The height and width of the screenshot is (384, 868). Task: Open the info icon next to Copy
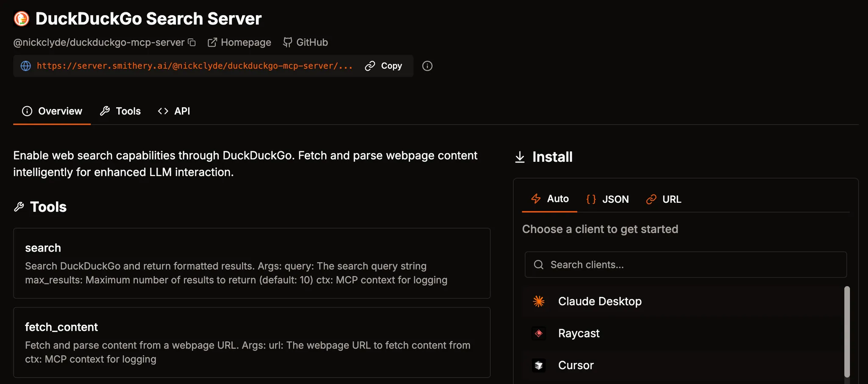coord(427,66)
